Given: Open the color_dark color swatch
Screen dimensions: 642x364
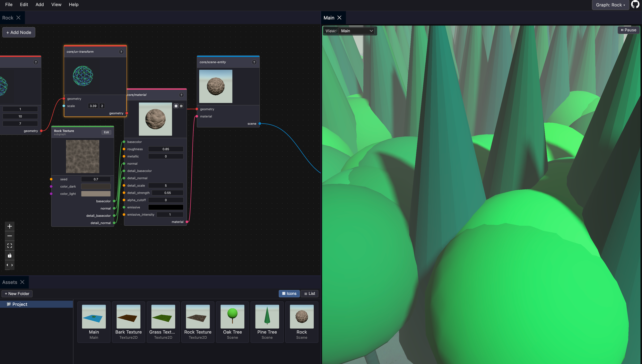Looking at the screenshot, I should (96, 186).
